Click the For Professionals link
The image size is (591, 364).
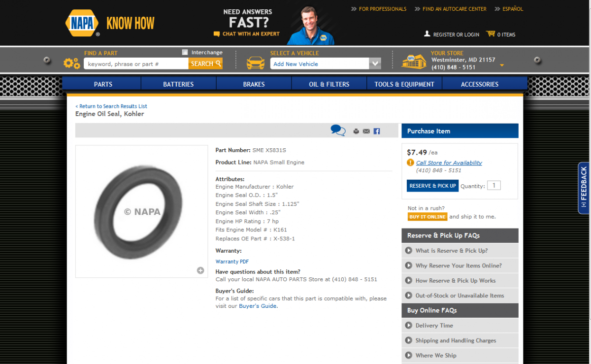coord(383,9)
